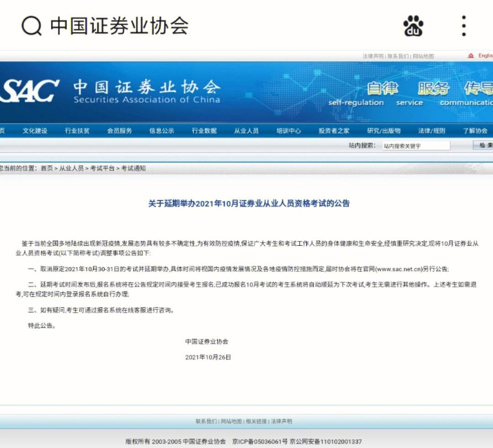Click the 检索 search button

(483, 145)
